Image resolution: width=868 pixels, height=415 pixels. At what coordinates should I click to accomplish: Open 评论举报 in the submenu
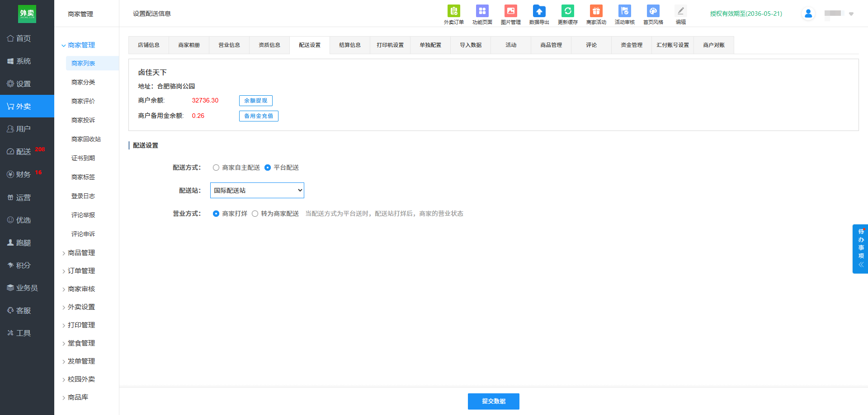point(83,215)
